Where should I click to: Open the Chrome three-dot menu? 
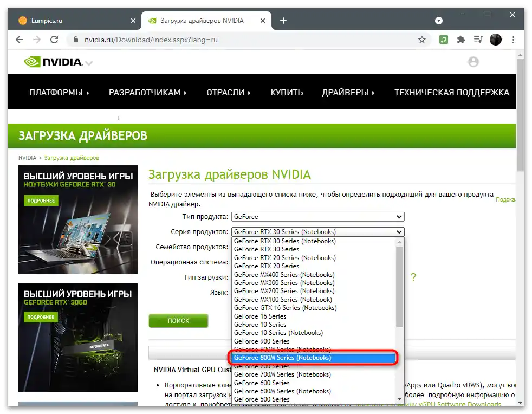[513, 40]
